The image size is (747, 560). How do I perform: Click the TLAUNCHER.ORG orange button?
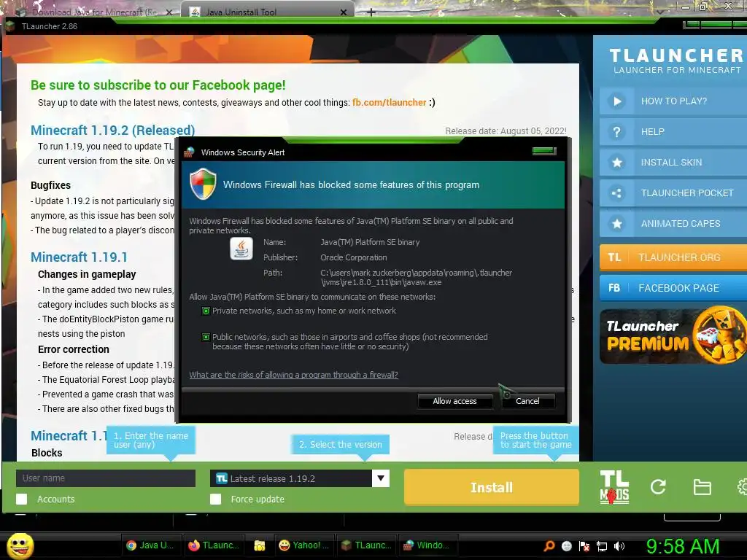pos(673,257)
